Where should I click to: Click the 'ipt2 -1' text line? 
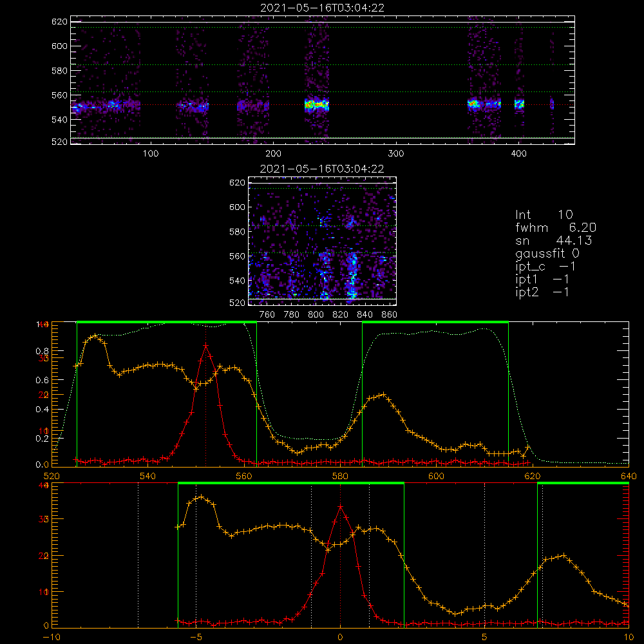coord(542,292)
